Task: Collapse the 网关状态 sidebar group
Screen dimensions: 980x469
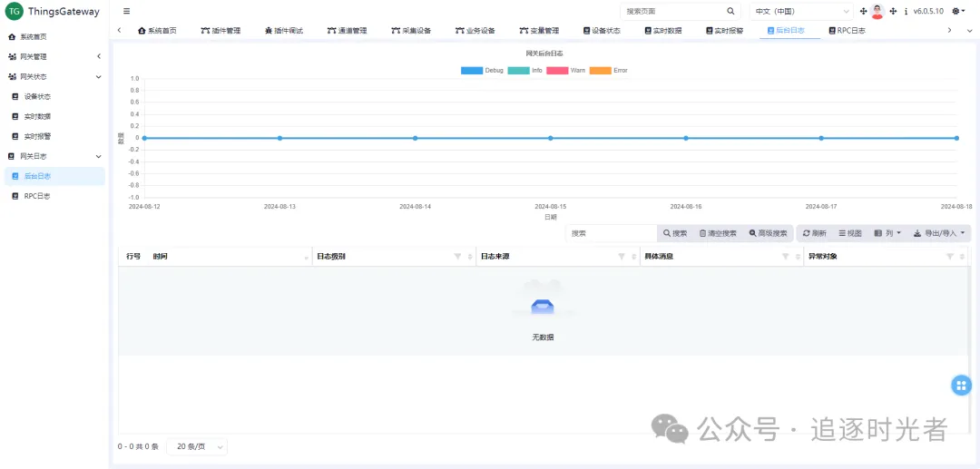Action: [x=54, y=76]
